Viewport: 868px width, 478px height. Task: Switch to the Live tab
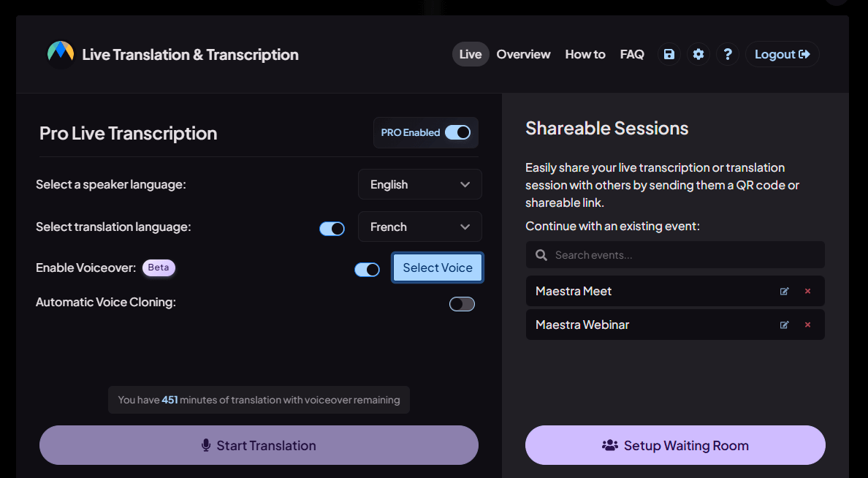coord(471,54)
